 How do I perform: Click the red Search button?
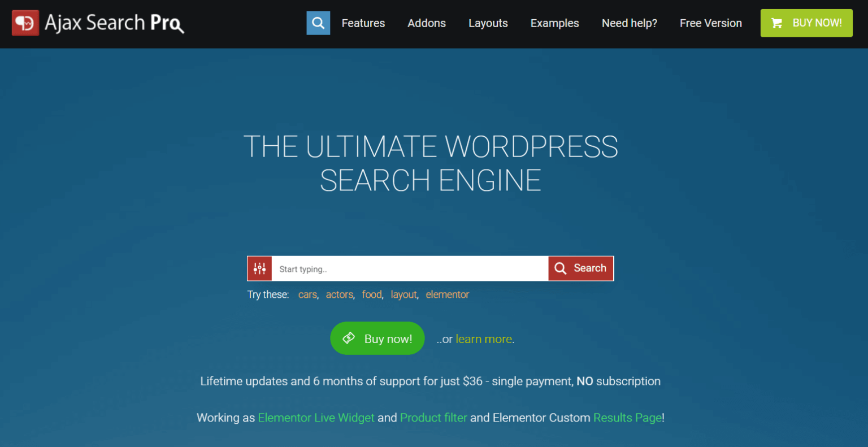581,268
